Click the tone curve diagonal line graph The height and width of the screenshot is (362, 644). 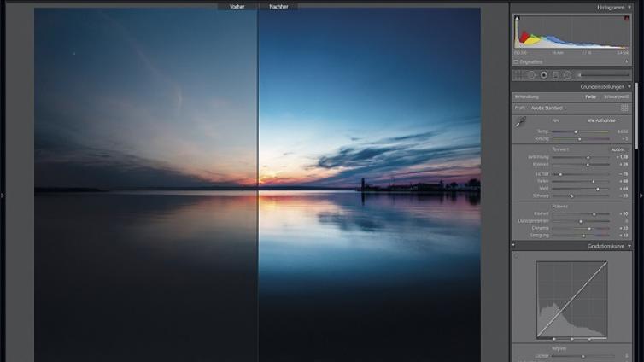pyautogui.click(x=571, y=299)
